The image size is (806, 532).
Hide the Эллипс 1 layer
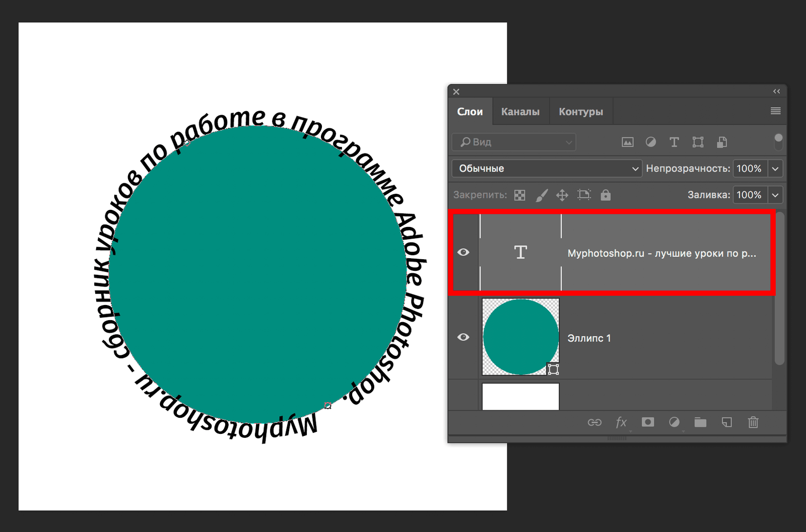(x=463, y=337)
